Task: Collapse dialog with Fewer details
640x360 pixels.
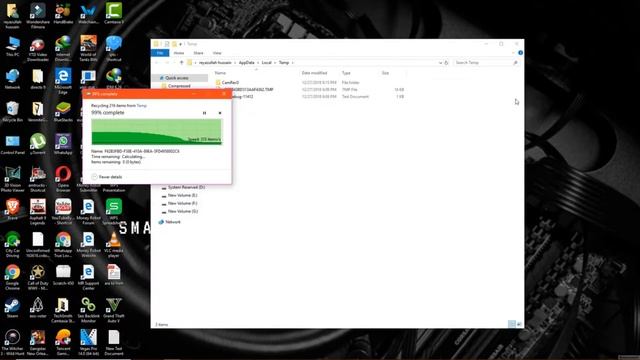Action: (107, 177)
